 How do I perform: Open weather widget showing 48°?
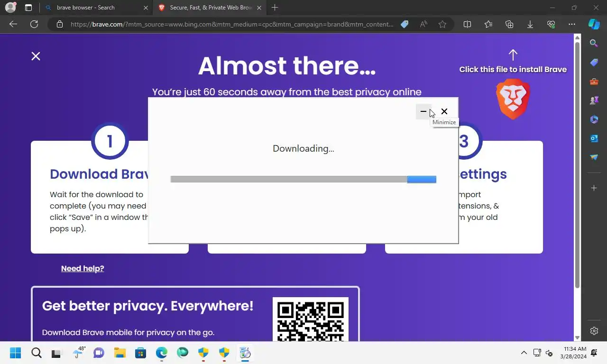click(78, 353)
